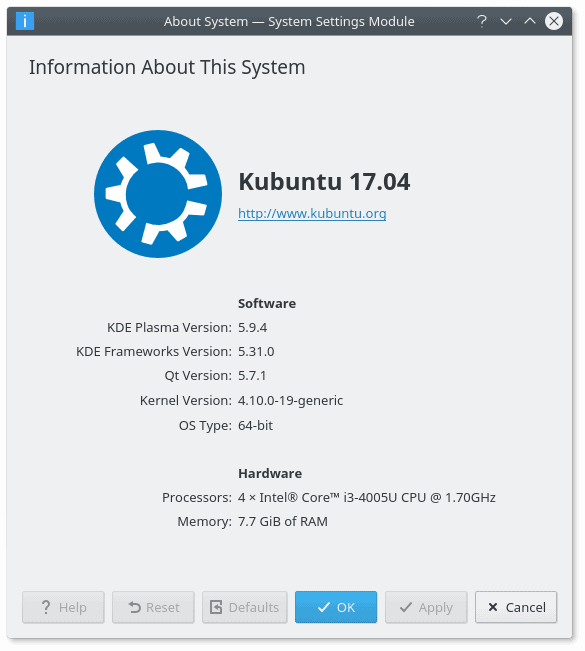Open Help from the bottom button row
Image resolution: width=585 pixels, height=651 pixels.
(x=63, y=607)
